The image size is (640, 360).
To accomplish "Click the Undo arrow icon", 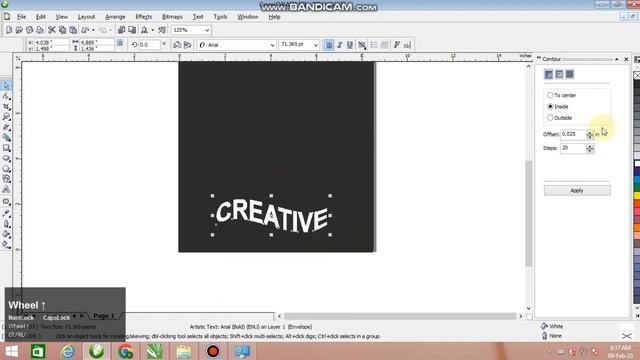I will [x=85, y=30].
